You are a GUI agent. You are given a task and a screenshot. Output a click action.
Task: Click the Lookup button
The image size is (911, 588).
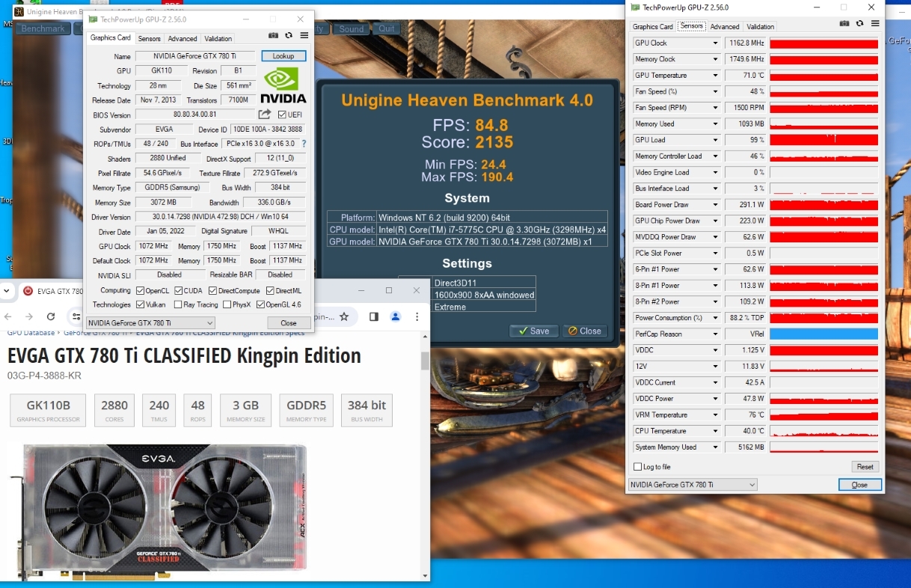[x=283, y=56]
